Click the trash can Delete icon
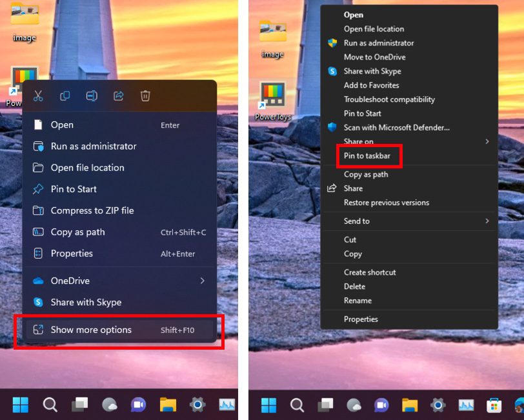Image resolution: width=524 pixels, height=420 pixels. click(x=145, y=96)
